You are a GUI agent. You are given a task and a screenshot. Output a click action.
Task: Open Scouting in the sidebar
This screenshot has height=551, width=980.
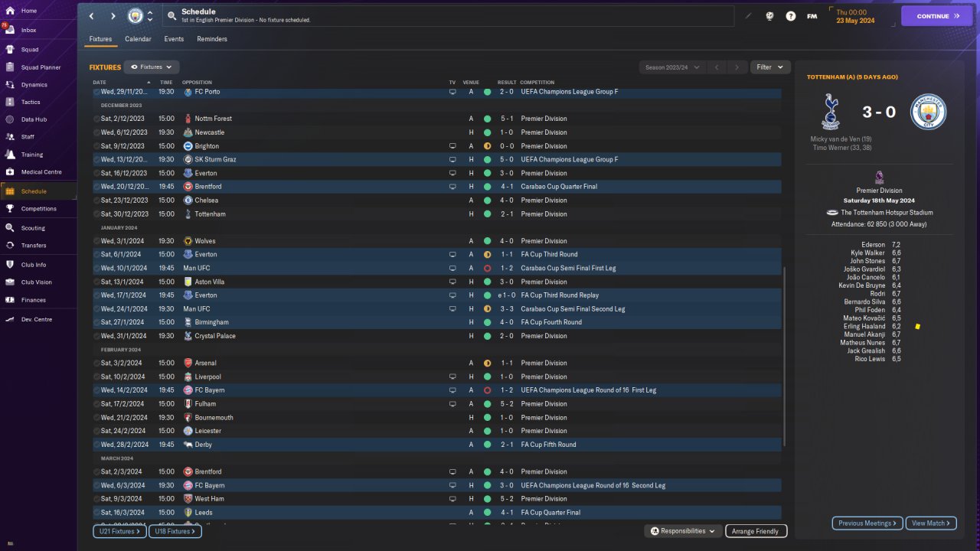[33, 228]
